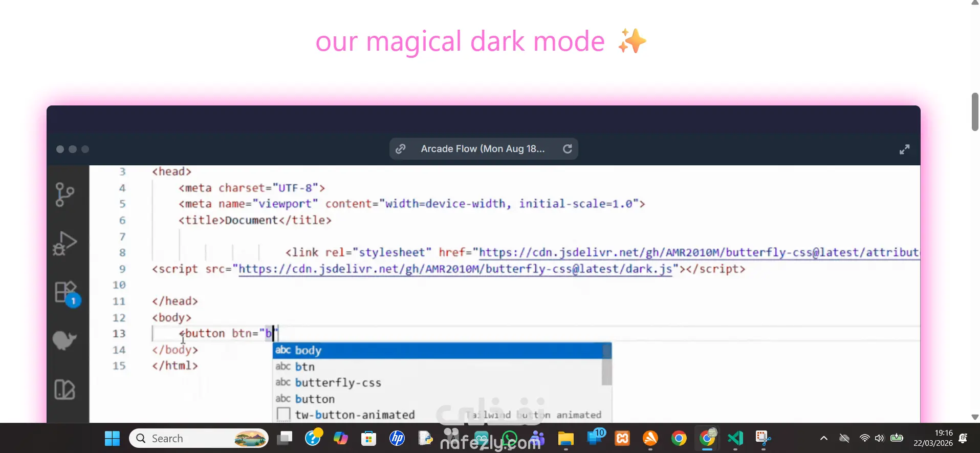The width and height of the screenshot is (980, 453).
Task: Open the Windows Start menu
Action: (x=112, y=439)
